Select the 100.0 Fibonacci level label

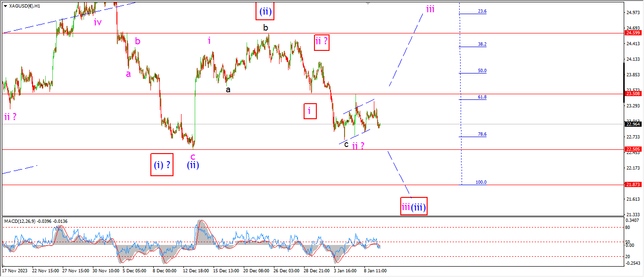point(481,182)
